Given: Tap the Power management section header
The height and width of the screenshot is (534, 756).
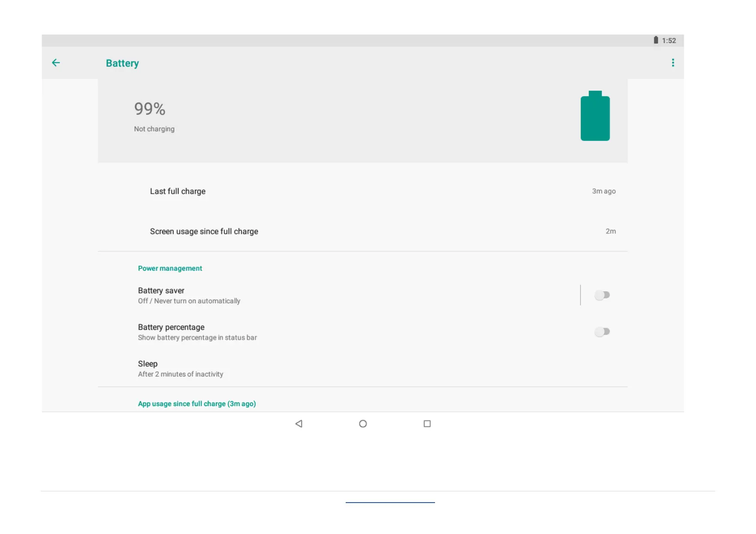Looking at the screenshot, I should [x=170, y=268].
